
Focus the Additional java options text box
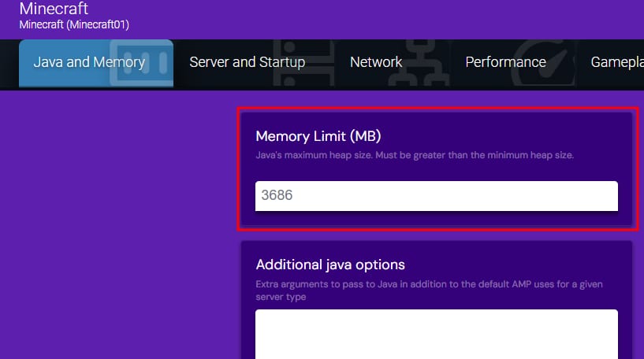436,334
